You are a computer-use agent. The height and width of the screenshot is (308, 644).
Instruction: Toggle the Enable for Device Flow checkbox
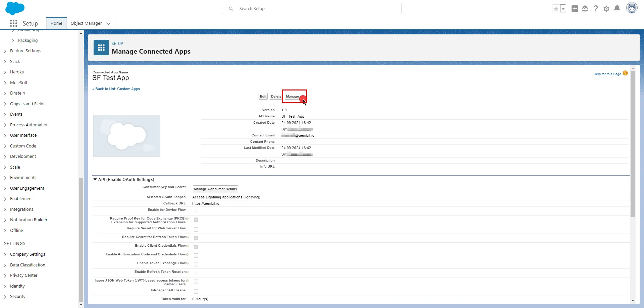[x=196, y=211]
